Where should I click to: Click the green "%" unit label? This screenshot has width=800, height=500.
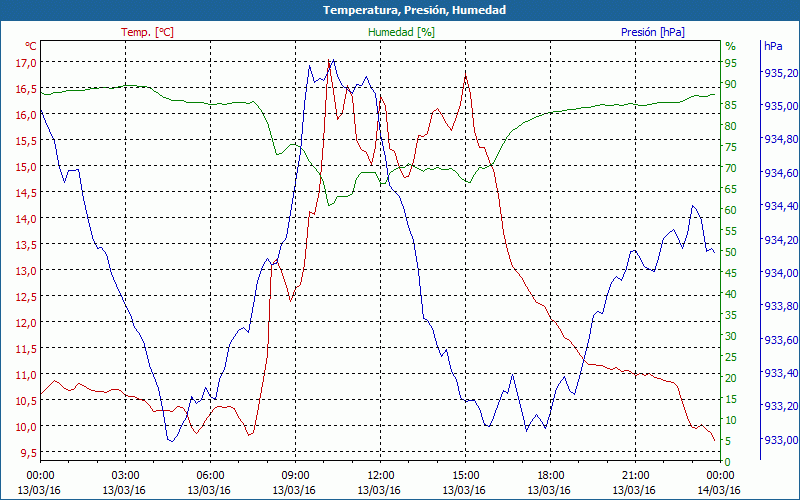click(731, 46)
